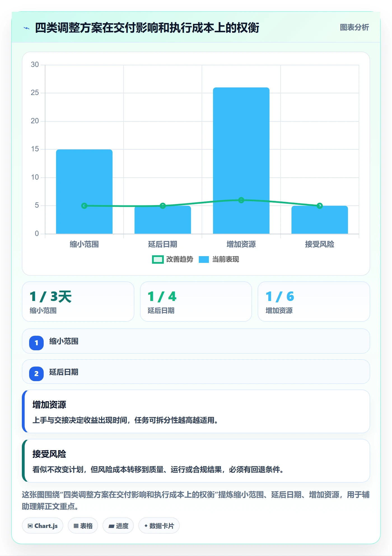Click the 表格 tag chip

pos(83,526)
